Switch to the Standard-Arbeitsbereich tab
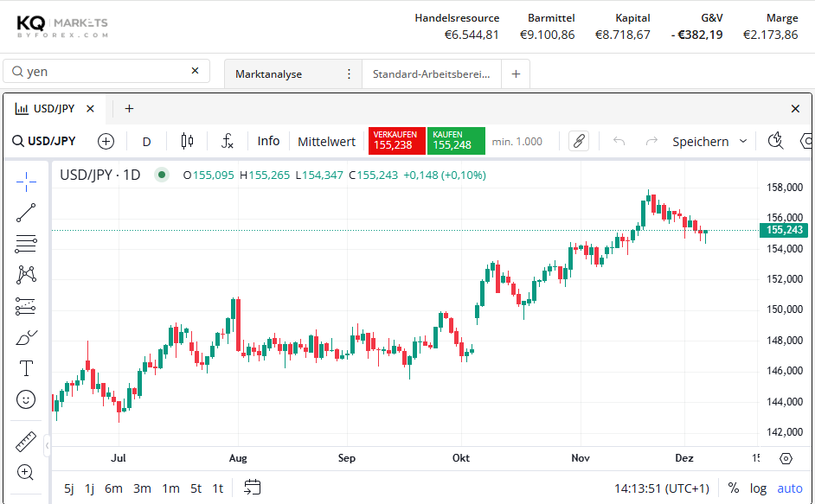Viewport: 815px width, 504px height. point(431,74)
